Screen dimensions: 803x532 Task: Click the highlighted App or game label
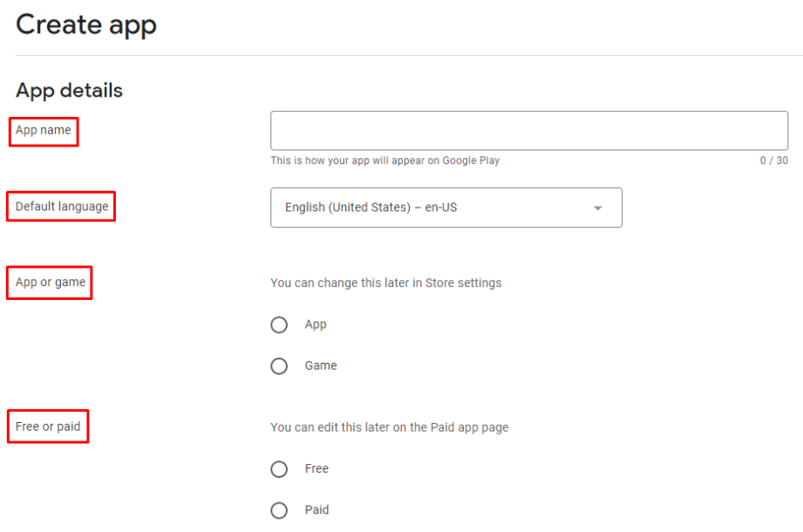click(x=49, y=283)
